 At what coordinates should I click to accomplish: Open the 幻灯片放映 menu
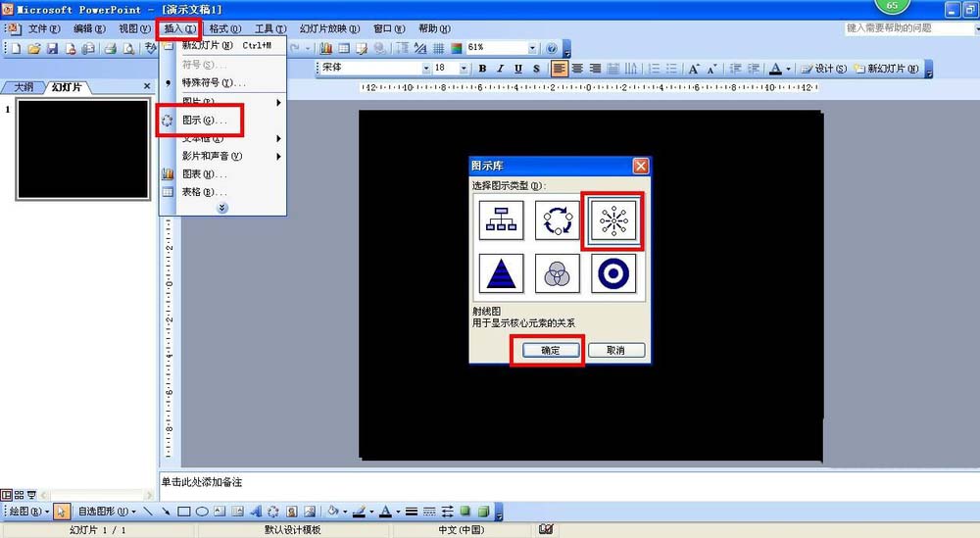pos(329,28)
